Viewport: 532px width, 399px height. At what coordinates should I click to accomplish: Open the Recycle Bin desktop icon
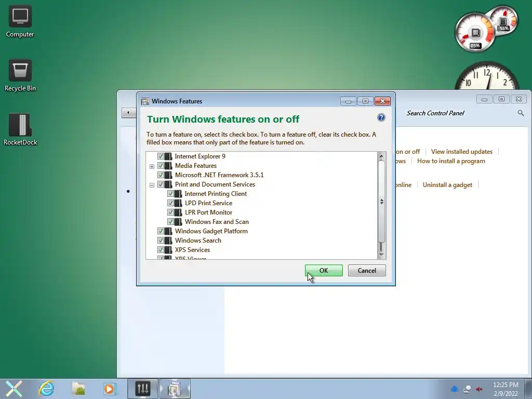pos(20,76)
